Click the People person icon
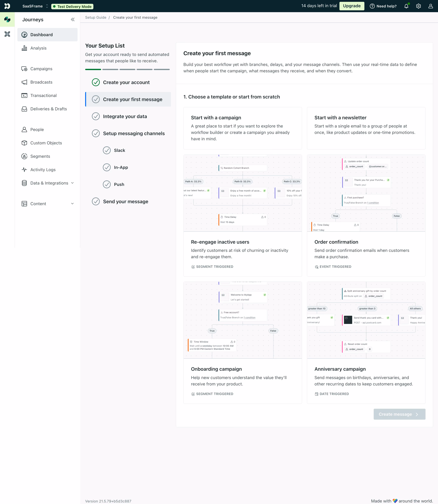Viewport: 438px width, 504px height. tap(24, 129)
